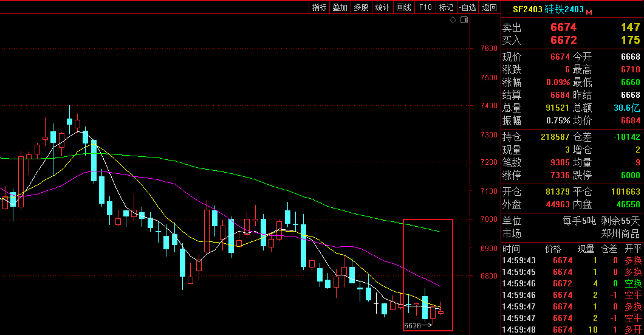Click the 卖出 ask price 6674
This screenshot has width=644, height=335.
(x=563, y=27)
